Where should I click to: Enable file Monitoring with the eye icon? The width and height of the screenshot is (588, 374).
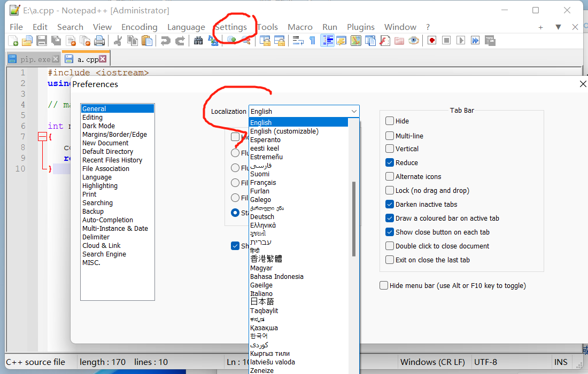pyautogui.click(x=413, y=40)
